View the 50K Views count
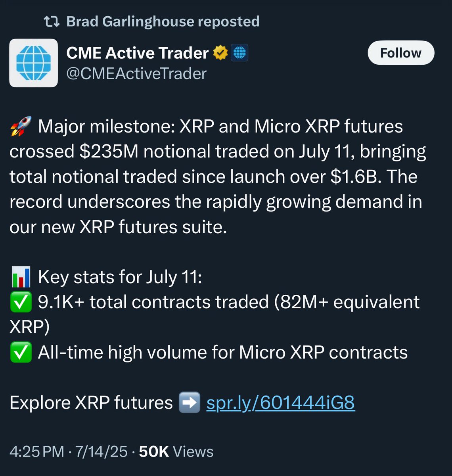This screenshot has height=476, width=452. [176, 451]
